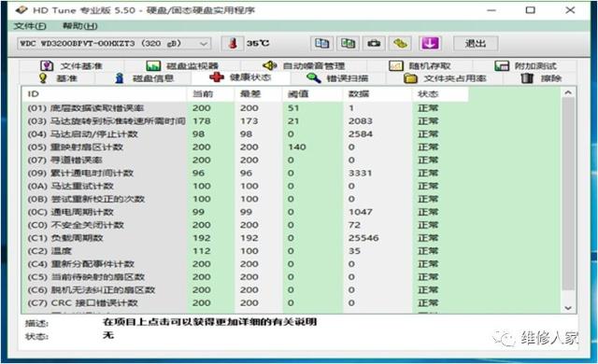This screenshot has height=364, width=598.
Task: Click the copy screenshot to clipboard icon
Action: tap(349, 44)
